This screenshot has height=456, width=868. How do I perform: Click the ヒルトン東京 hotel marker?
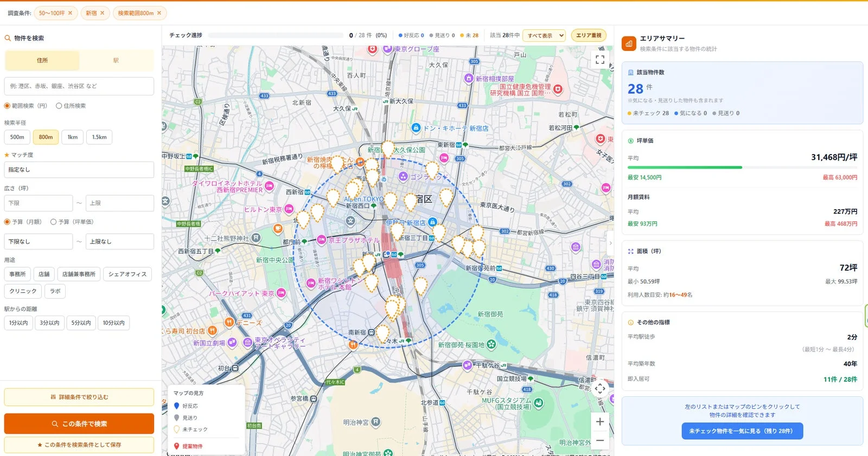point(289,209)
